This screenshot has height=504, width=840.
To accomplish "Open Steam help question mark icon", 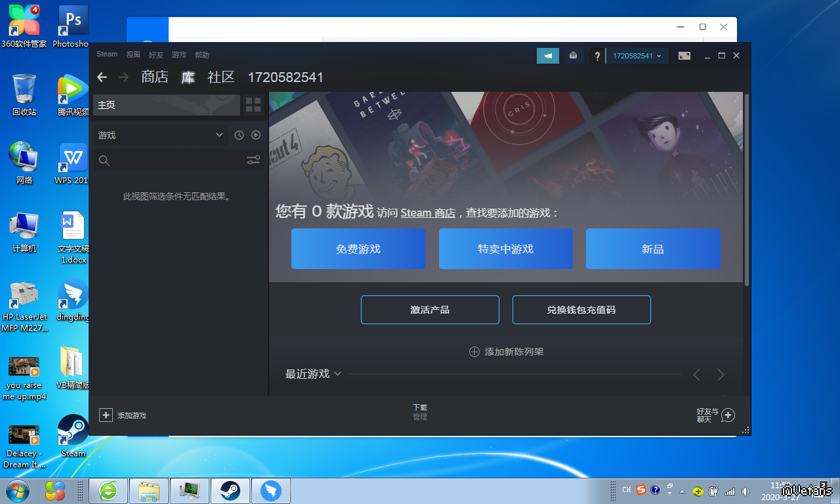I will point(597,56).
